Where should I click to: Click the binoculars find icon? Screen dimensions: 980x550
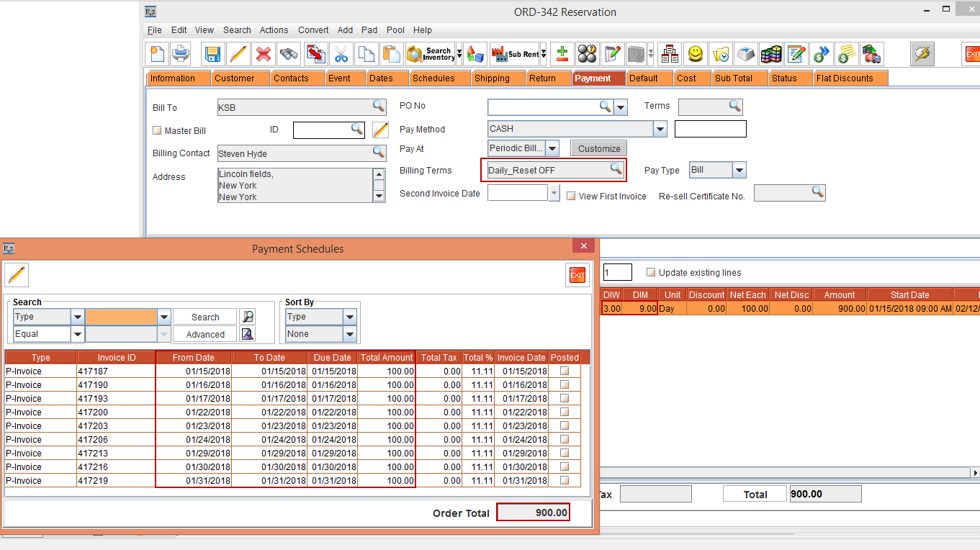[289, 54]
